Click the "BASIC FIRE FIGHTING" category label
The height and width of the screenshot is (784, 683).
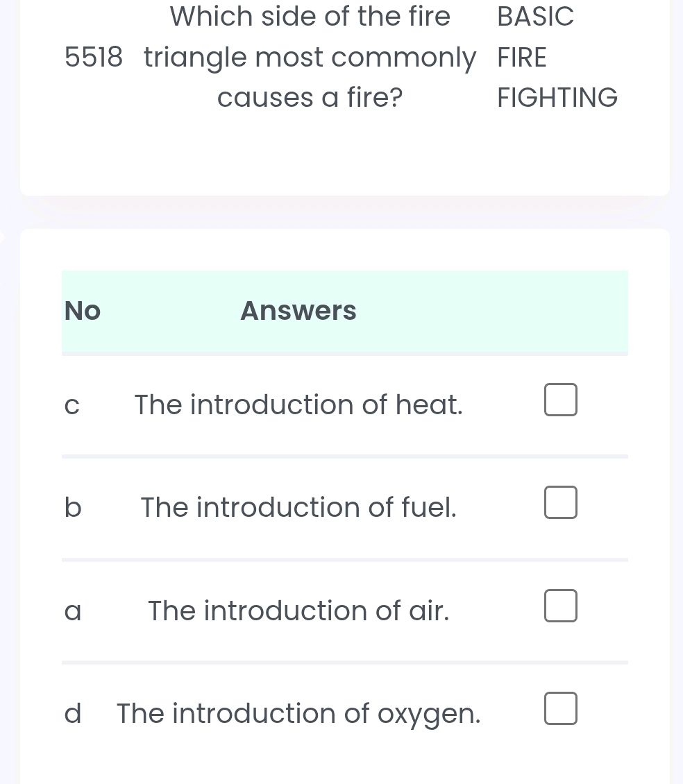(557, 57)
